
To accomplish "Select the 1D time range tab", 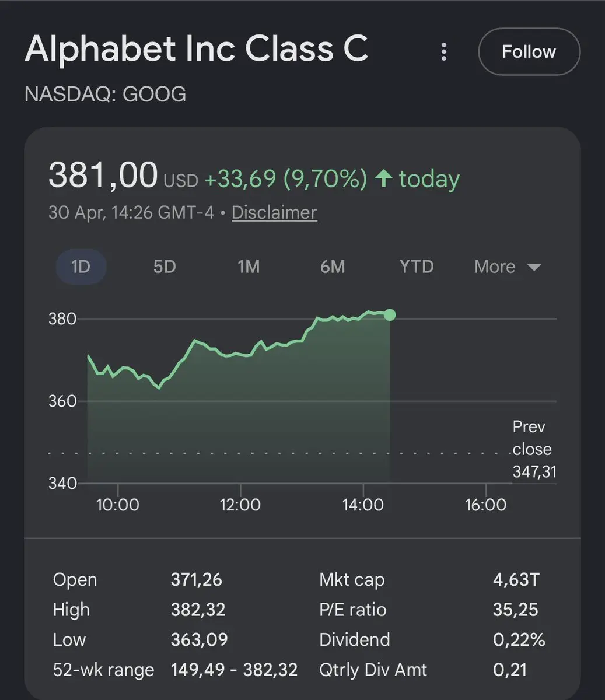I will point(81,267).
